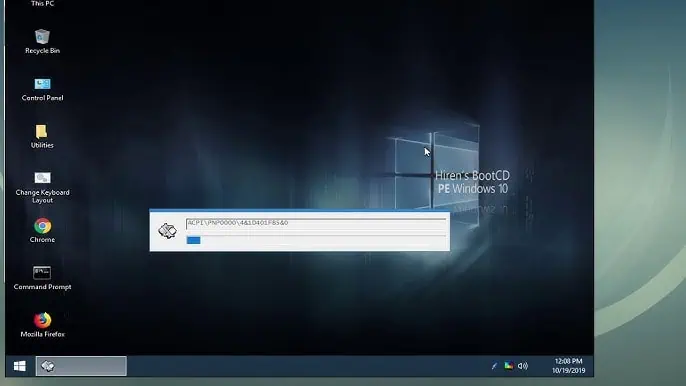
Task: Open the volume speaker tray icon
Action: (523, 366)
